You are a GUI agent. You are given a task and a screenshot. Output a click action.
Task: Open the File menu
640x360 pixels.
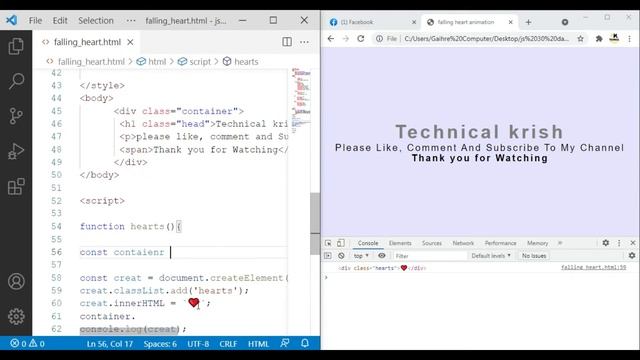tap(35, 20)
